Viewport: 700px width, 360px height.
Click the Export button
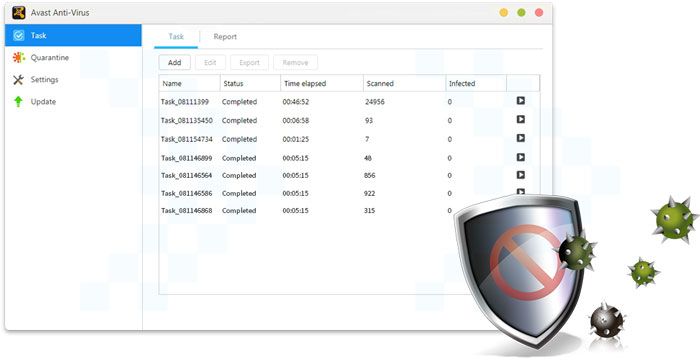(x=250, y=63)
